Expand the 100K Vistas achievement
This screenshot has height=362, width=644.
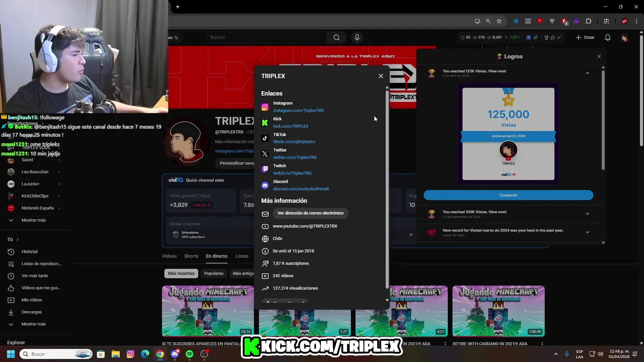point(587,214)
